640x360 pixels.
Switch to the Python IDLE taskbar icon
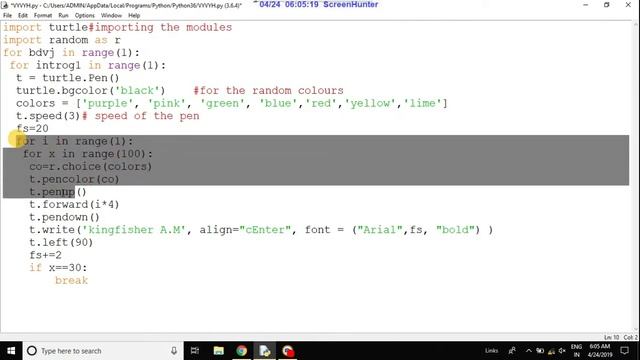264,351
